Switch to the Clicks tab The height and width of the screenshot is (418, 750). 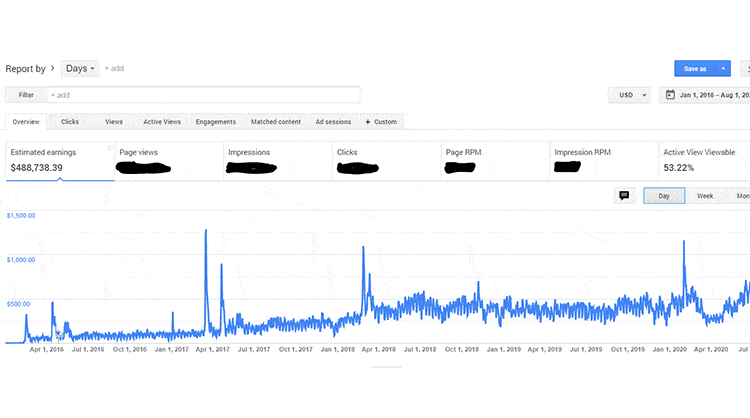pyautogui.click(x=70, y=122)
